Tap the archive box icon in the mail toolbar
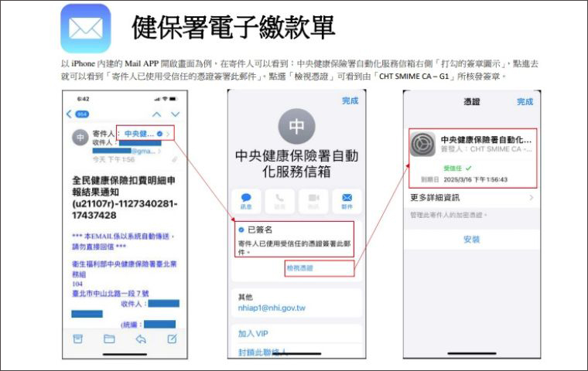This screenshot has height=371, width=588. click(x=77, y=339)
